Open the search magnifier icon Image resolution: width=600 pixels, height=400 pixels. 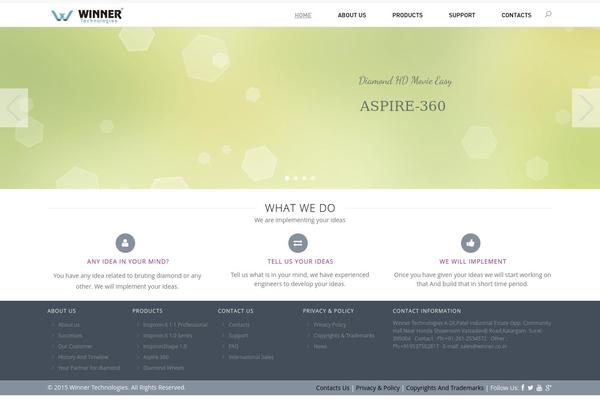click(x=548, y=15)
